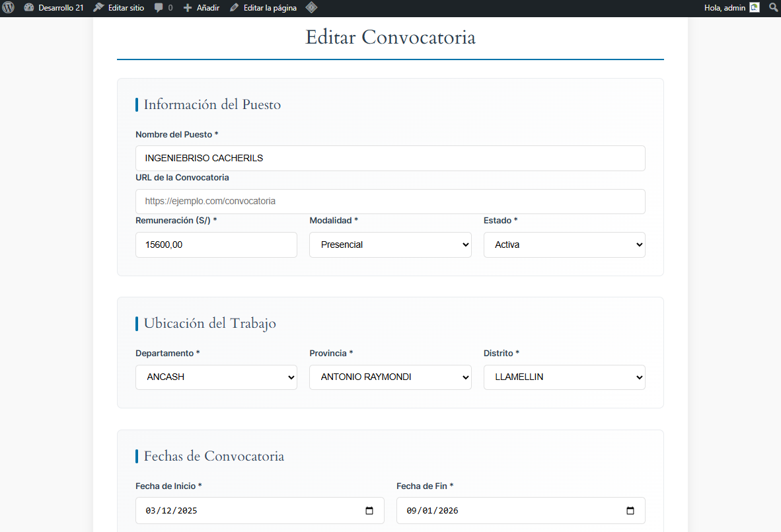Click the Nombre del Puesto text field

click(390, 159)
